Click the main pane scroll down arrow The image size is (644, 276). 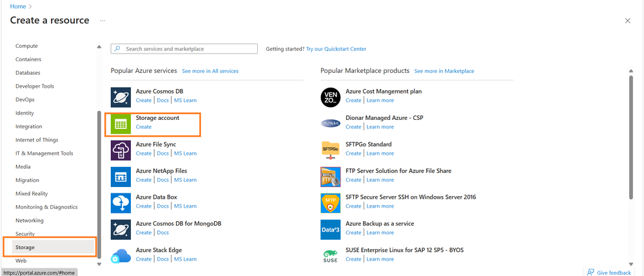[x=631, y=264]
